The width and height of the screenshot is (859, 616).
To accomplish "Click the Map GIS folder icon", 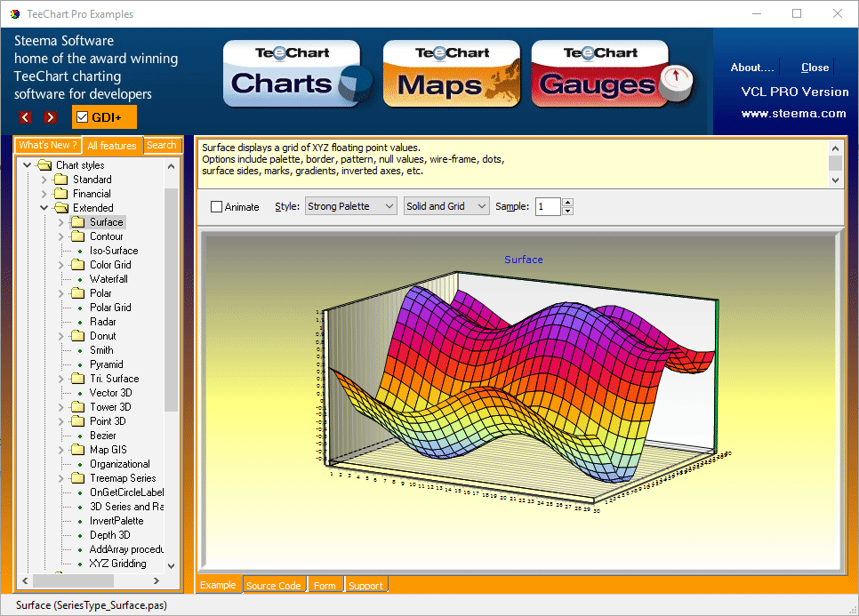I will point(77,450).
